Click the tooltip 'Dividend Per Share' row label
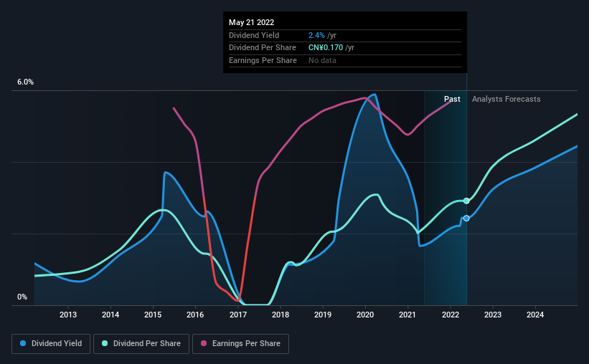This screenshot has width=589, height=364. tap(262, 48)
